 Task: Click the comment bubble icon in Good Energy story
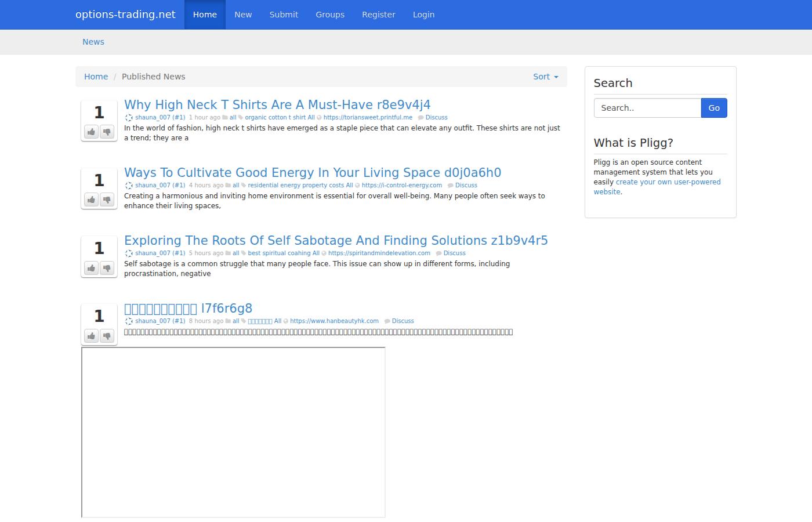[x=450, y=186]
